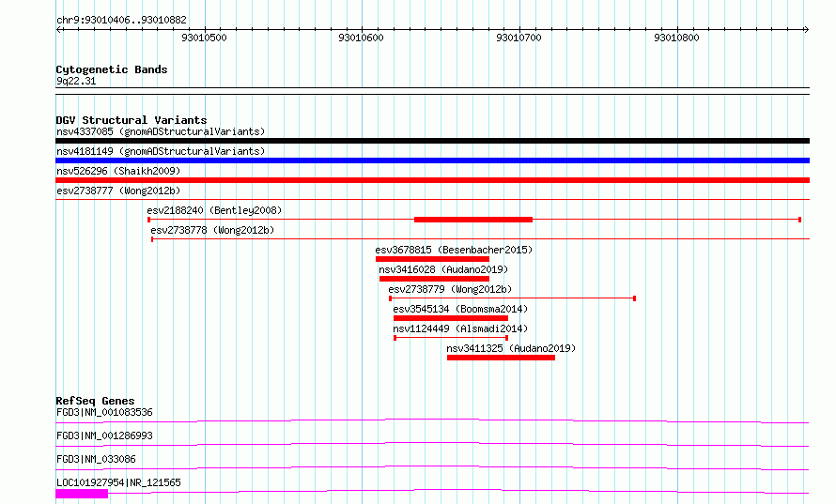Click the FGD3|NM_001286993 gene label
The image size is (836, 504).
(x=104, y=435)
